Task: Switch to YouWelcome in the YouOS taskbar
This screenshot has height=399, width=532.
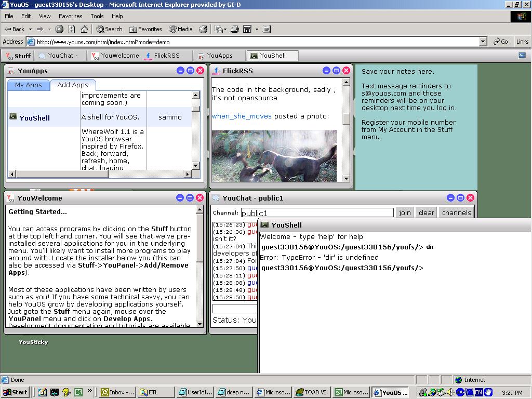Action: pyautogui.click(x=115, y=56)
